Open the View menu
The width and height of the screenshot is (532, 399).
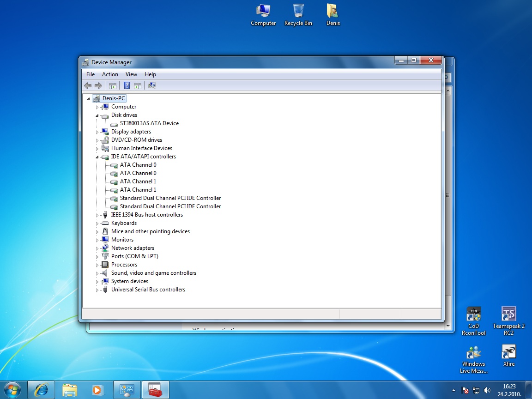point(131,74)
